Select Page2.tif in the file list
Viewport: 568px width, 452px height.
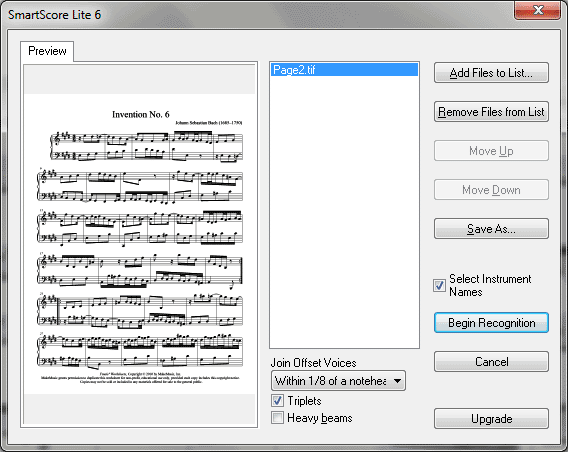344,70
